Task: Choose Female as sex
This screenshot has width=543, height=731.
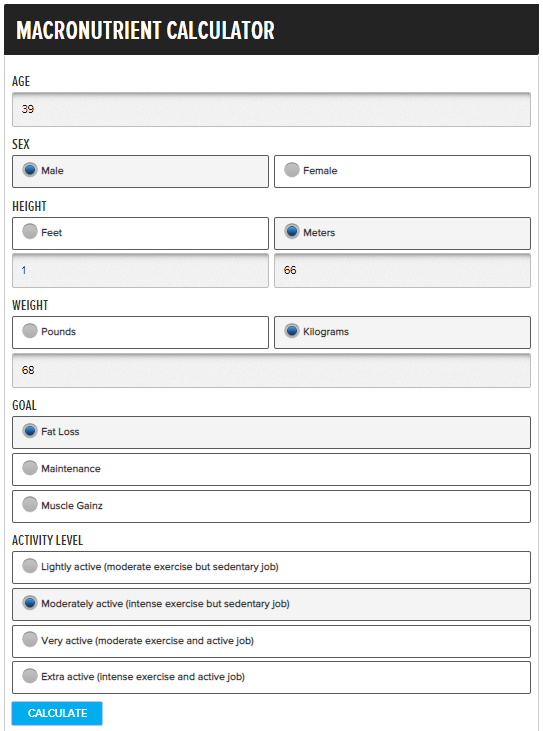Action: pyautogui.click(x=402, y=172)
